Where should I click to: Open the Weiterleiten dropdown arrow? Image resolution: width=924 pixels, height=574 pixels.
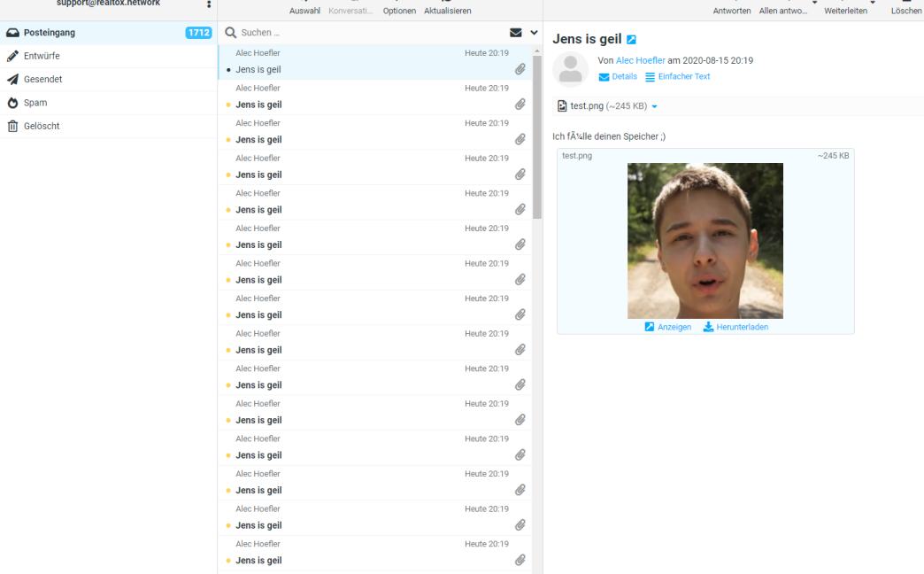pyautogui.click(x=873, y=3)
